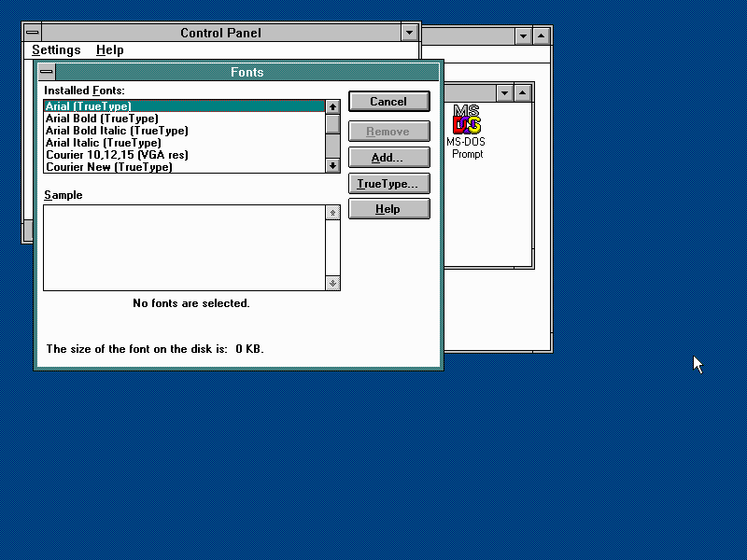This screenshot has width=747, height=560.
Task: Click the Help button in Fonts dialog
Action: [388, 209]
